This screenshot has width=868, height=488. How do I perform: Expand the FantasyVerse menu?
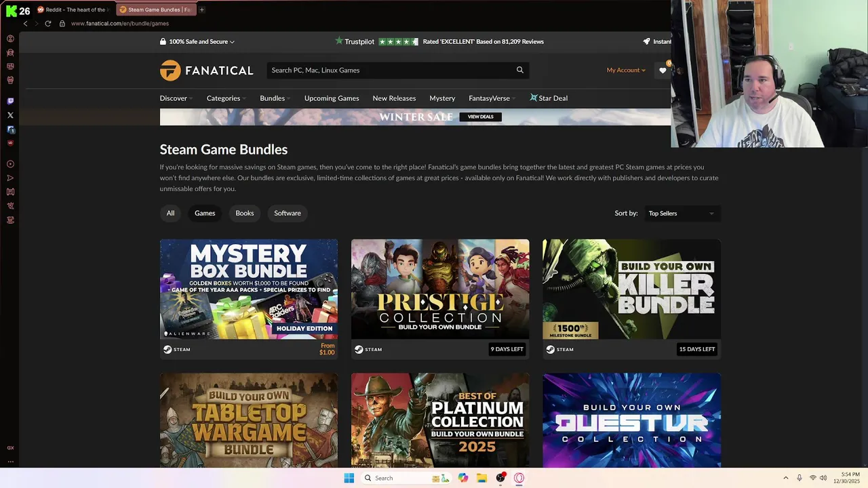492,98
